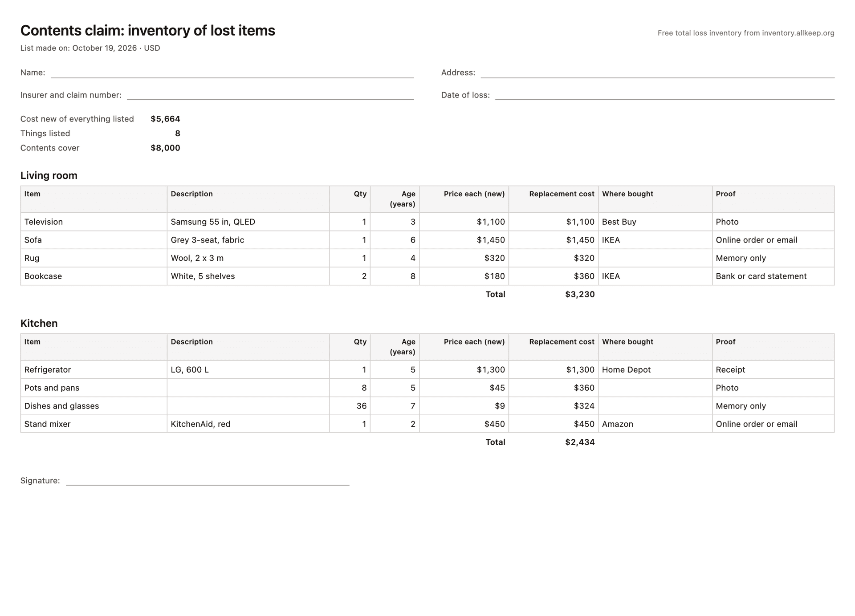The height and width of the screenshot is (616, 855).
Task: Click the Living room total $3,230
Action: (580, 294)
